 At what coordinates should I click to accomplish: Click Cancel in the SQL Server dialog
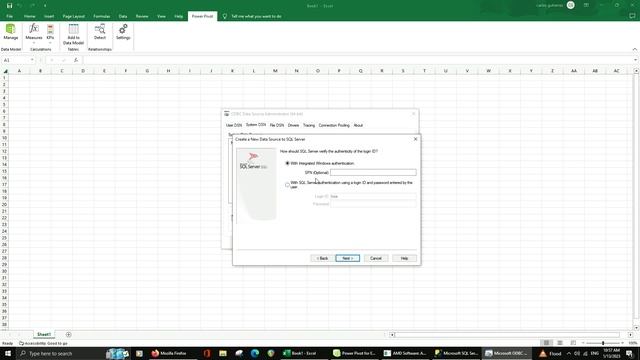click(x=376, y=258)
